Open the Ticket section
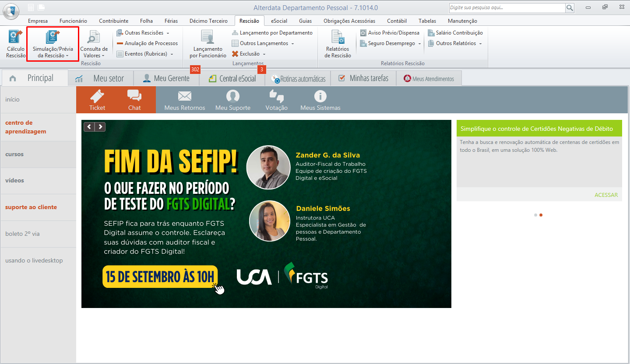This screenshot has height=364, width=630. coord(97,100)
